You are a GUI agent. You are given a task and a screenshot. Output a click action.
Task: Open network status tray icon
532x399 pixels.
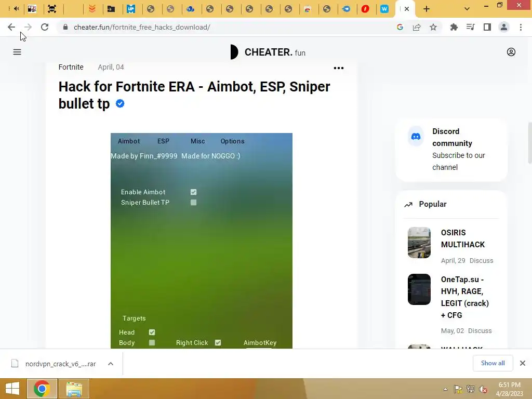click(471, 389)
